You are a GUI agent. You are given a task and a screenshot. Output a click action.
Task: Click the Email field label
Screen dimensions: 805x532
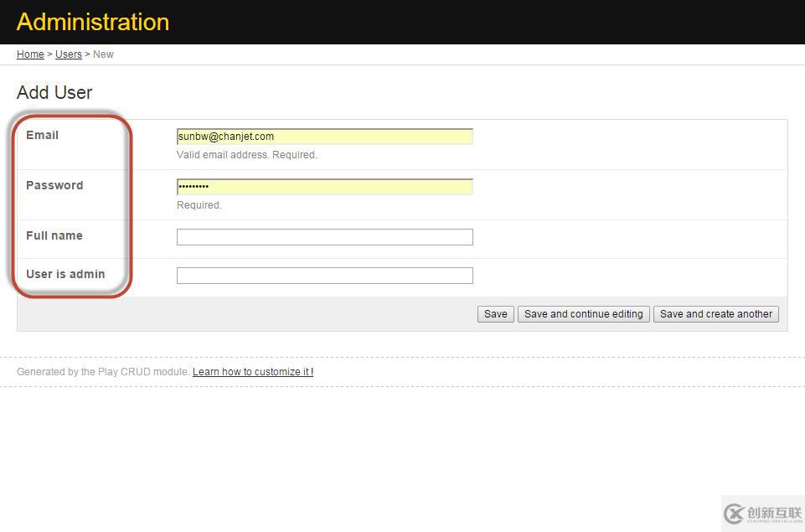click(x=42, y=135)
